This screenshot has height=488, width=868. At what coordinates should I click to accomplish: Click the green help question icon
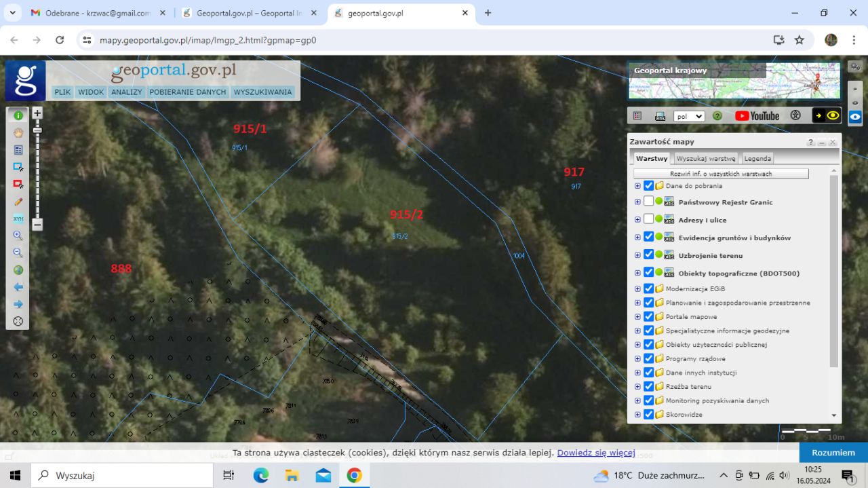pyautogui.click(x=717, y=116)
